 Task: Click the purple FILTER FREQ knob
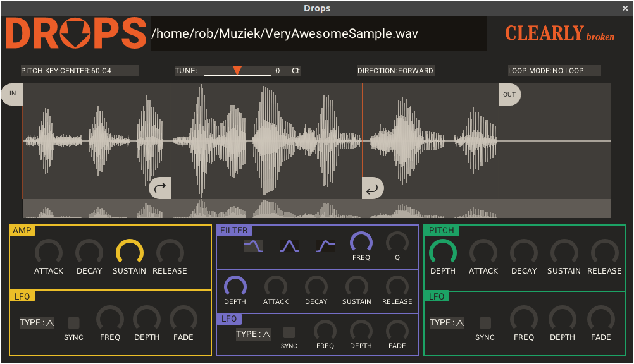point(361,242)
